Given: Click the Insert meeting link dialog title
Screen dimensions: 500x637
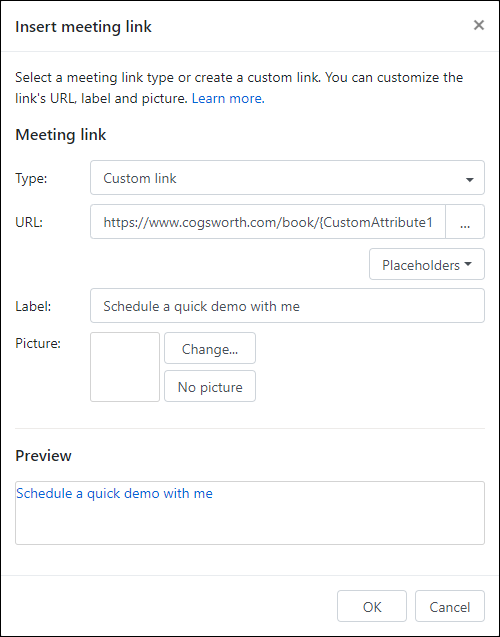Looking at the screenshot, I should click(x=83, y=27).
